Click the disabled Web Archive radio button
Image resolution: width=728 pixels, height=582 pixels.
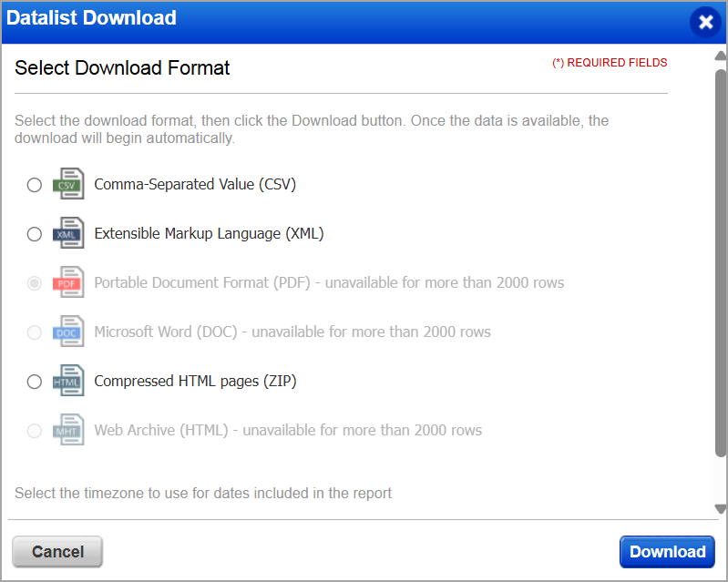[35, 431]
